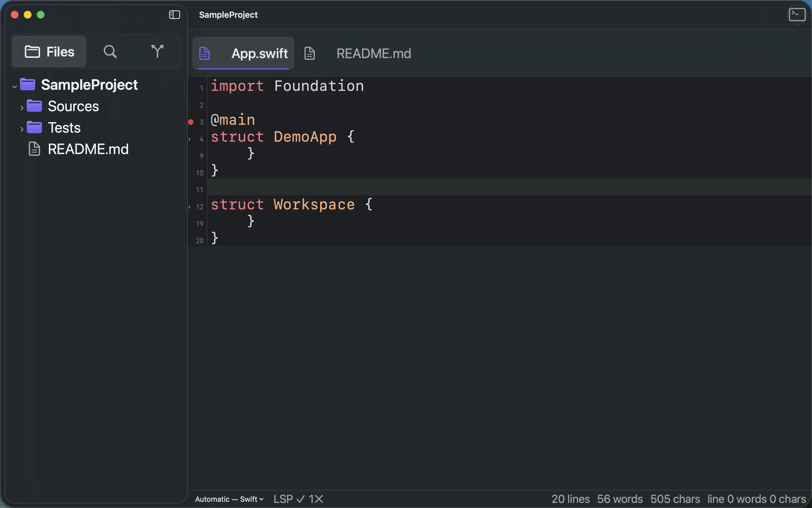Click the 56 words status entry
Viewport: 812px width, 508px height.
(x=620, y=499)
